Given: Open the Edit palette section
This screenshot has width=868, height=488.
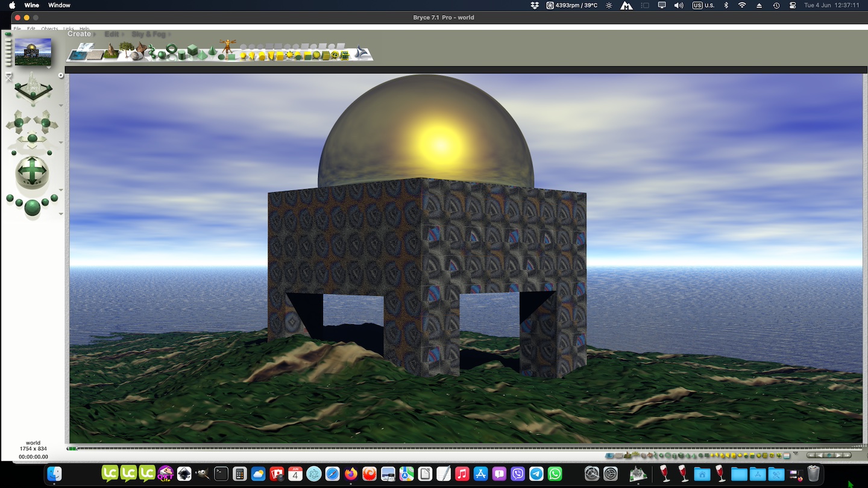Looking at the screenshot, I should (112, 34).
